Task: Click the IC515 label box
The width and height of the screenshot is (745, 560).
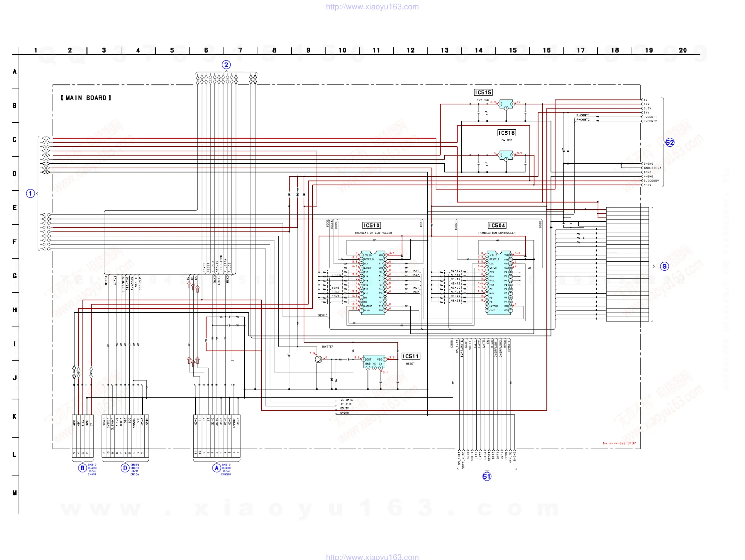Action: pos(483,92)
